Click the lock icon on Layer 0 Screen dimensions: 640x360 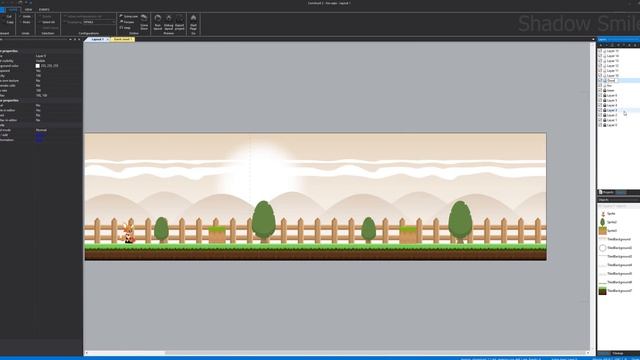604,125
